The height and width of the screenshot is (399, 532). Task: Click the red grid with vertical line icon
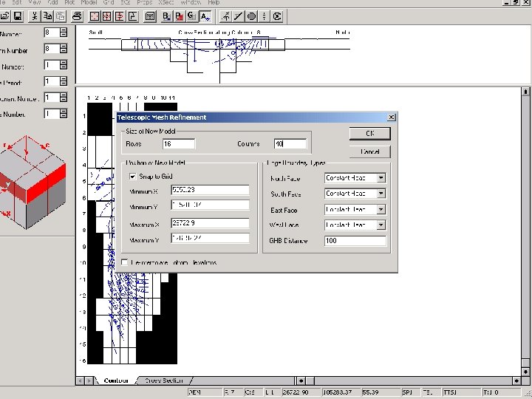pyautogui.click(x=107, y=16)
